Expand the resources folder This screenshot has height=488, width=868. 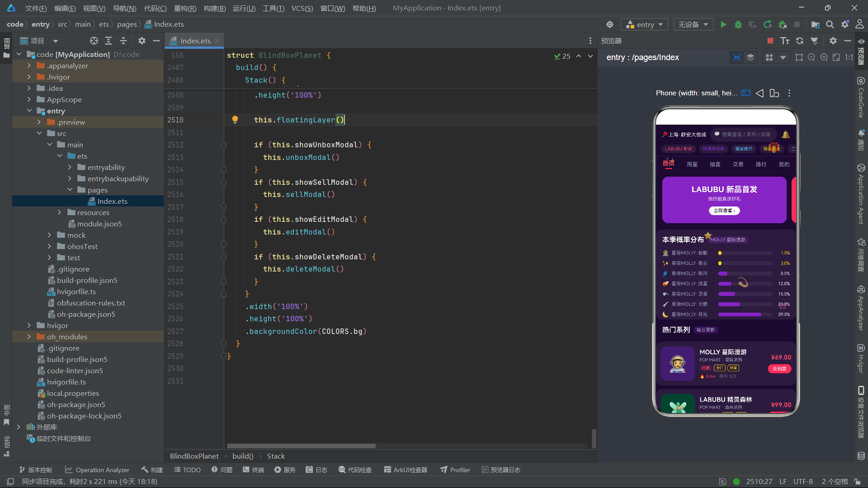click(59, 212)
